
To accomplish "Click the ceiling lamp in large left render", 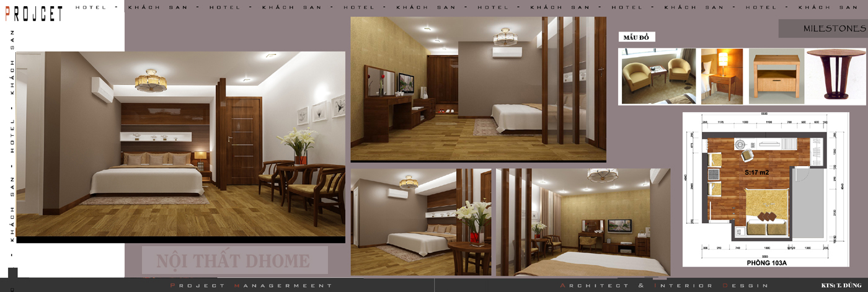I will [x=151, y=81].
